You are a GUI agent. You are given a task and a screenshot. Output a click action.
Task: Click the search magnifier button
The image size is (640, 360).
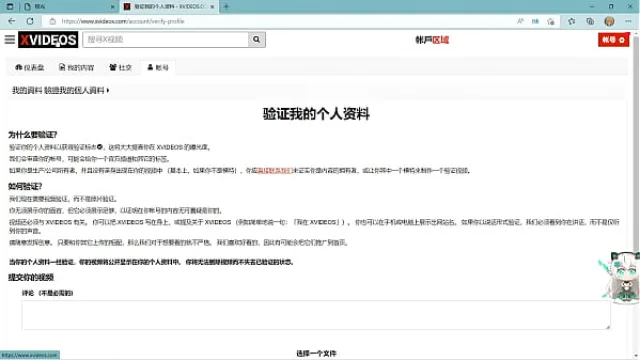pyautogui.click(x=256, y=40)
